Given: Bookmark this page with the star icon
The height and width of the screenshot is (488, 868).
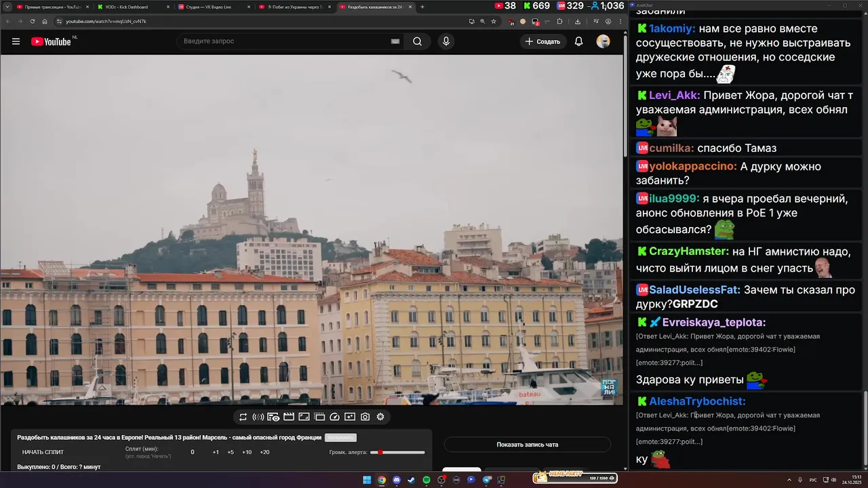Looking at the screenshot, I should coord(494,21).
